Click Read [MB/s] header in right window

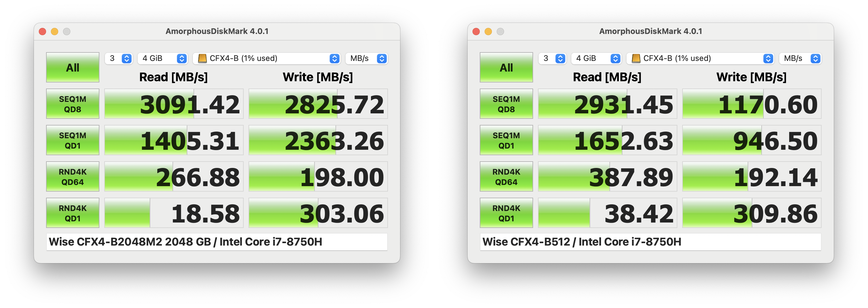click(607, 77)
